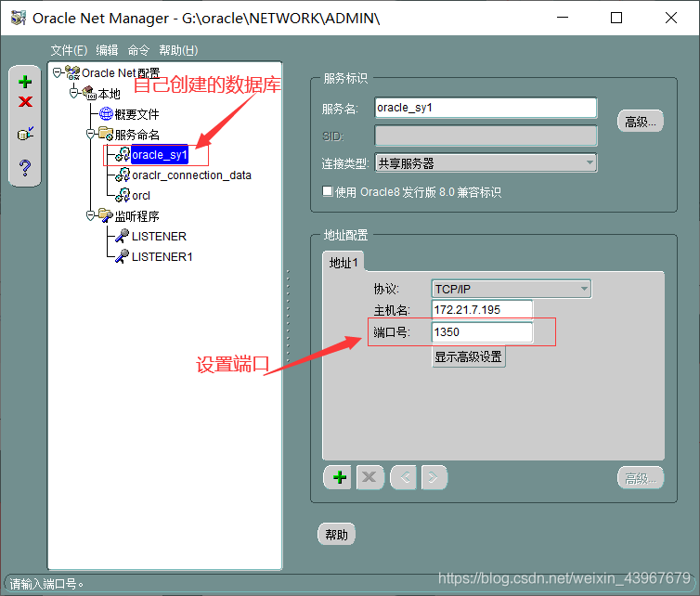
Task: Click the disabled 高级... button in 地址配置
Action: [641, 478]
